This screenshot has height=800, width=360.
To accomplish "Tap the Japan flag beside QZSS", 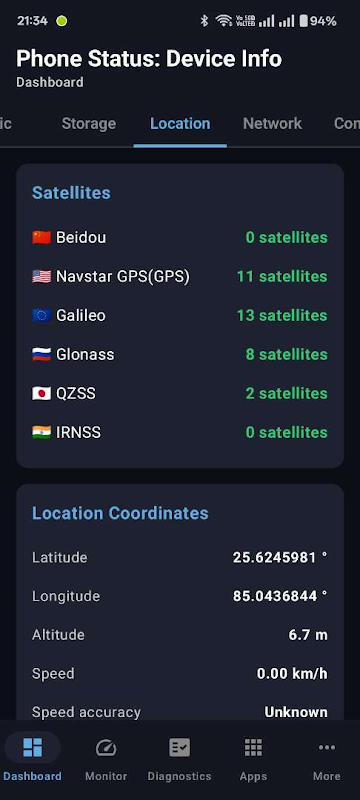I will 41,393.
